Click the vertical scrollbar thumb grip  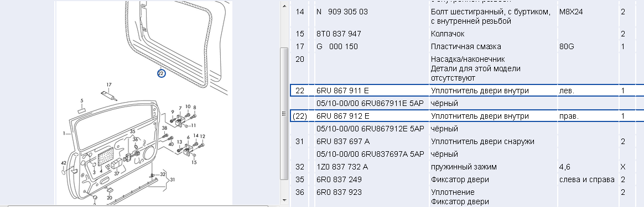click(284, 114)
